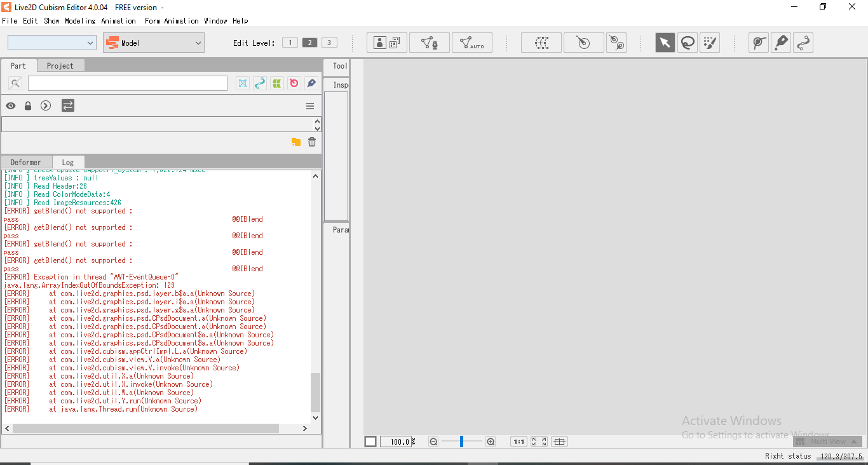Switch to the Part tab
The width and height of the screenshot is (868, 465).
click(18, 65)
